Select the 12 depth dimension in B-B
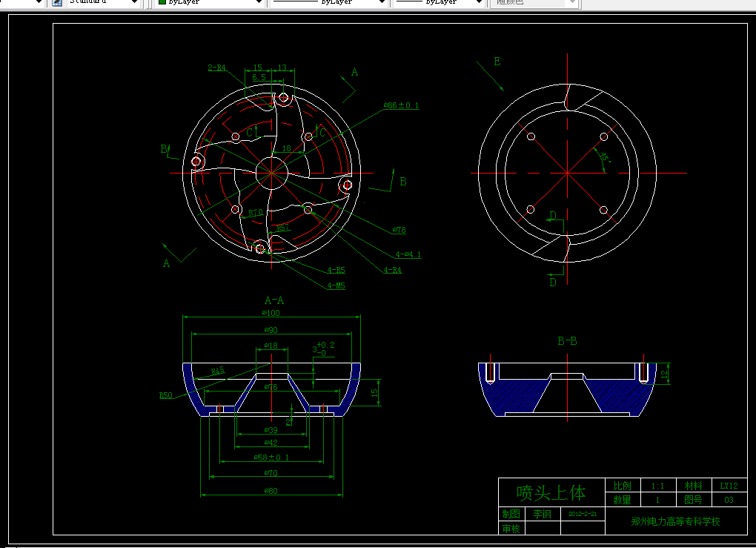This screenshot has width=756, height=548. point(664,374)
